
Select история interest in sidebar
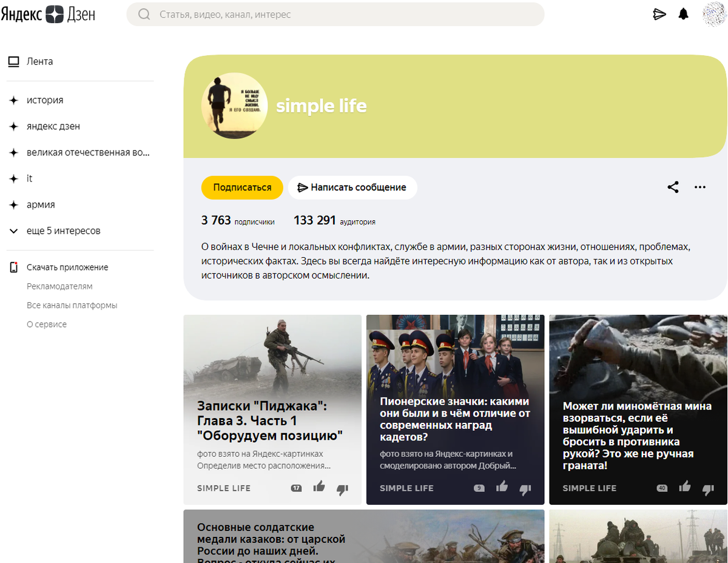[x=45, y=100]
